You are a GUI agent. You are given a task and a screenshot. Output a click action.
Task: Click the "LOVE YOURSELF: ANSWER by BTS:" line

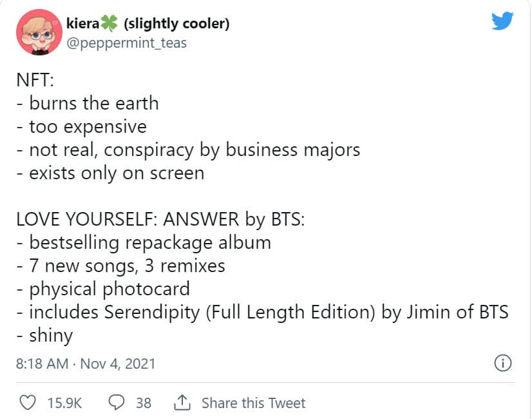tap(160, 219)
